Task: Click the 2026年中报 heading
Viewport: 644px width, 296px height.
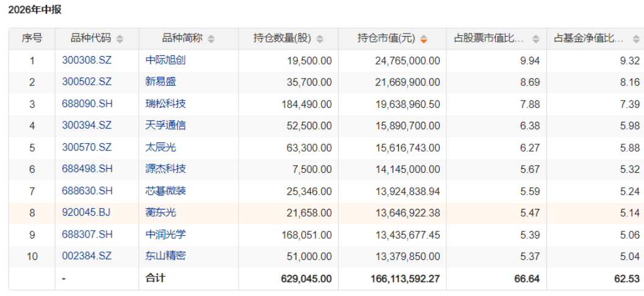Action: (35, 10)
